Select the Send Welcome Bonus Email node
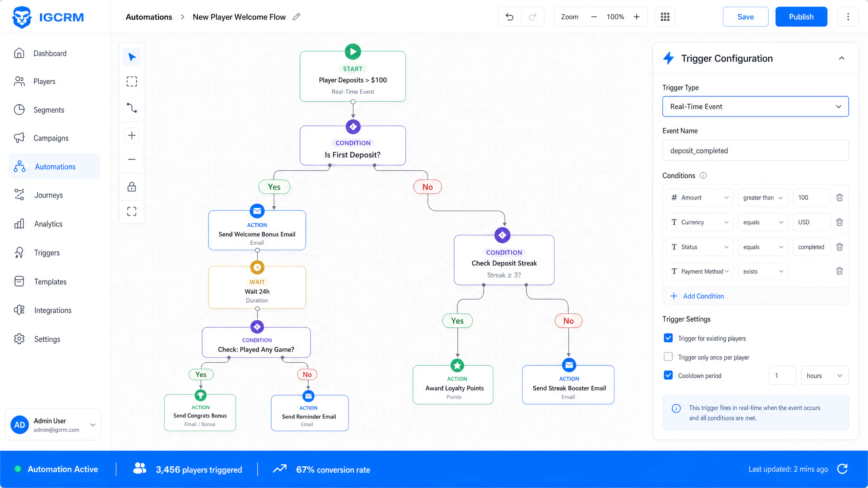 (x=257, y=230)
